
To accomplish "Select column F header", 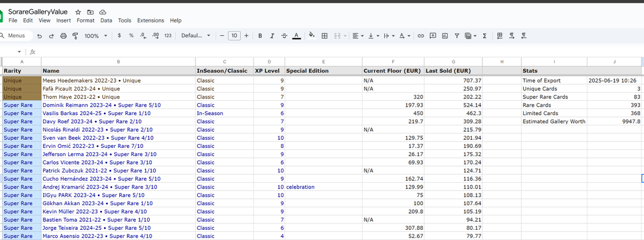I will coord(393,62).
